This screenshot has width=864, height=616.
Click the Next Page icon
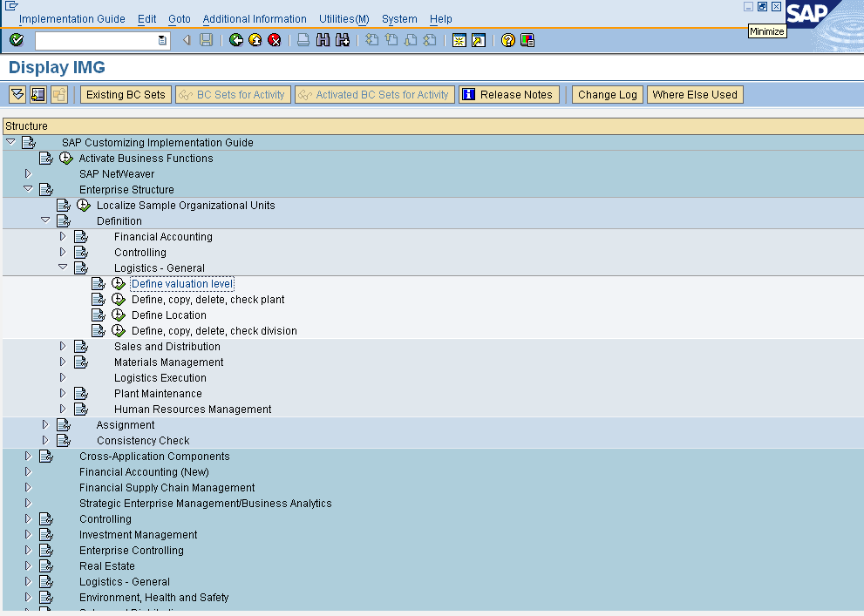411,40
